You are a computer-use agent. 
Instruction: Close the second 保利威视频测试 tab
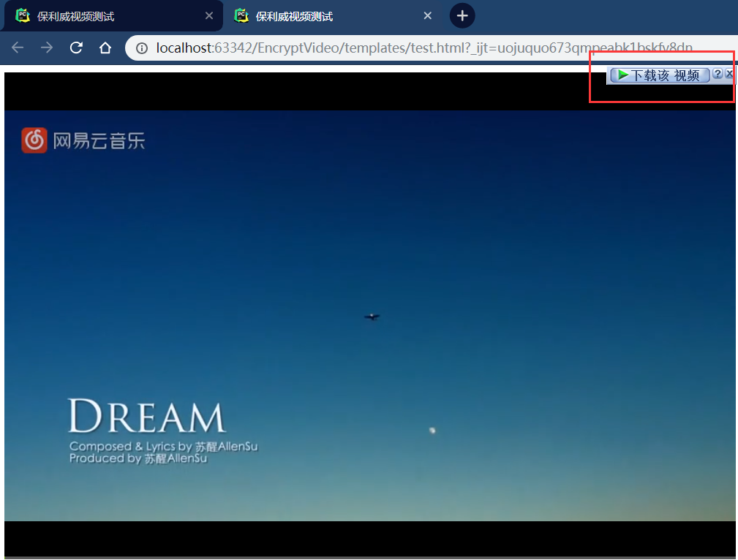[427, 16]
